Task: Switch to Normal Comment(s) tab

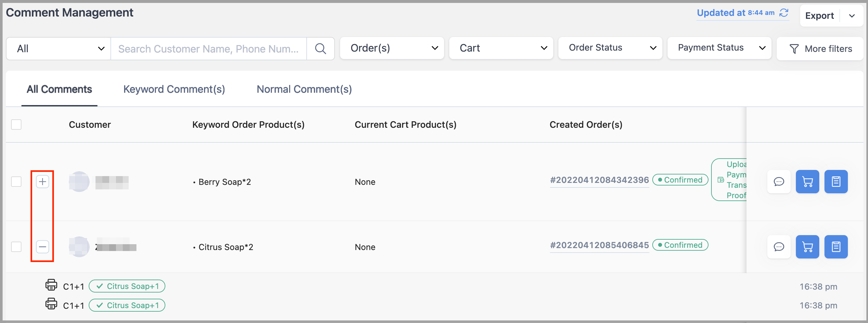Action: [x=304, y=89]
